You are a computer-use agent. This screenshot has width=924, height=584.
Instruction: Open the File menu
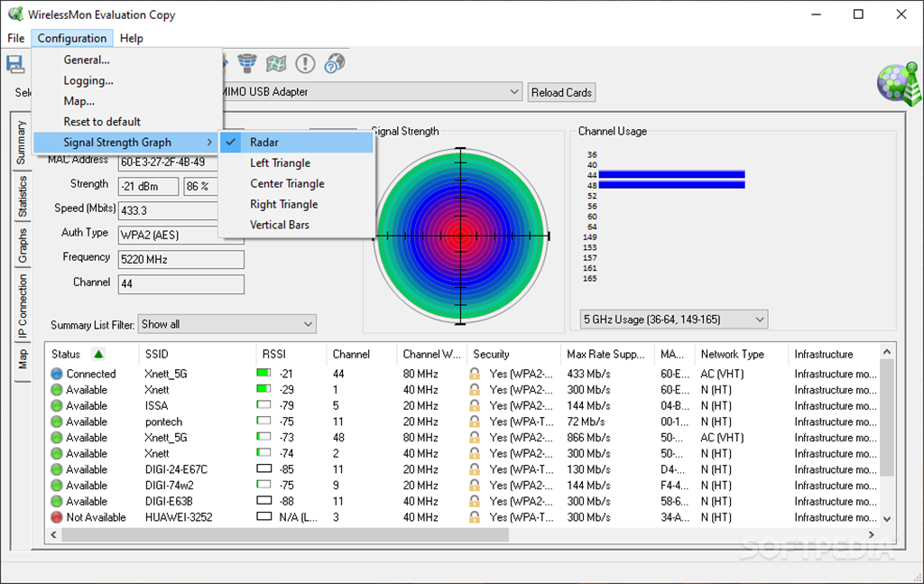(x=16, y=38)
